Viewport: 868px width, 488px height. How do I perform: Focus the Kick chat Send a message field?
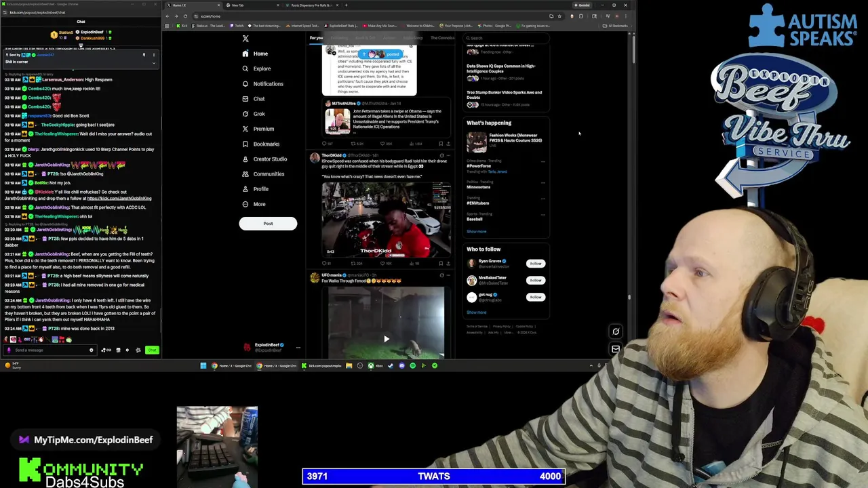49,350
